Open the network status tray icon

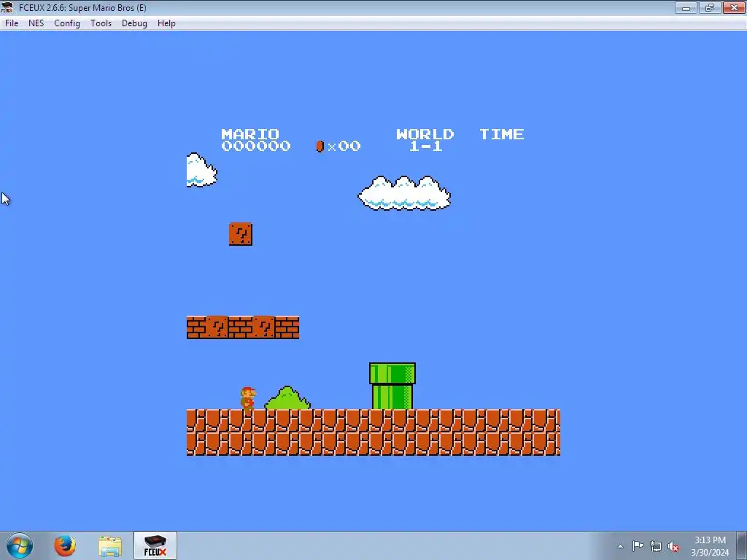(x=656, y=546)
